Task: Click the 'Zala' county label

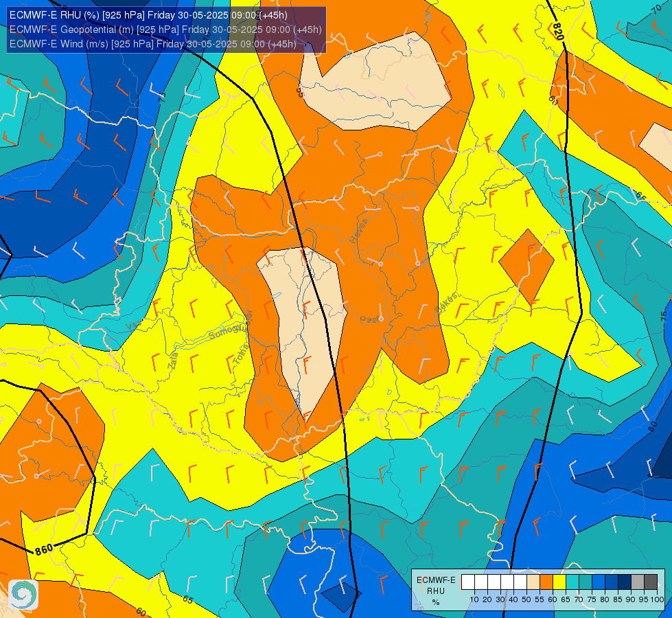Action: pos(173,360)
